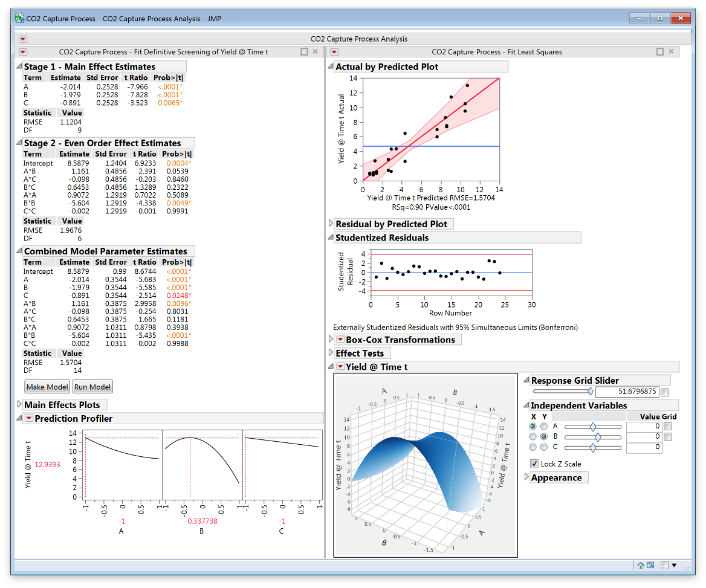Maximize the Fit Definitive Screening panel
Screen dimensions: 706x588
305,52
